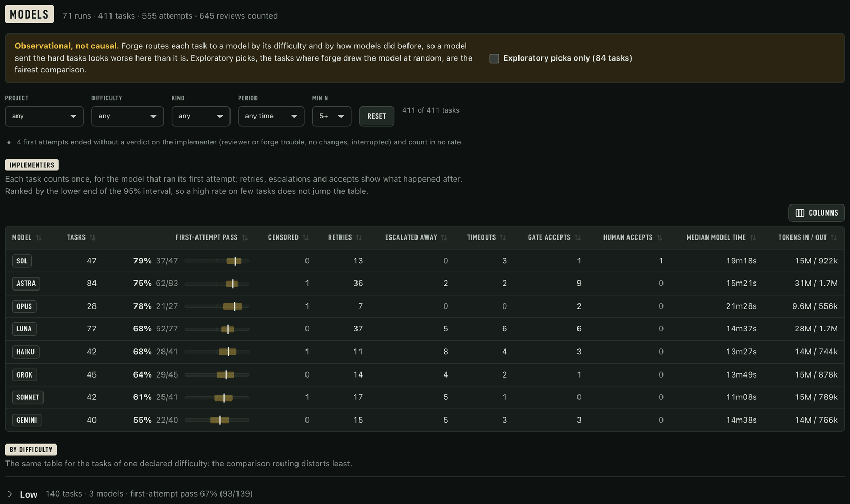Click the IMPLEMENTERS section label
Screen dimensions: 850x504
32,165
